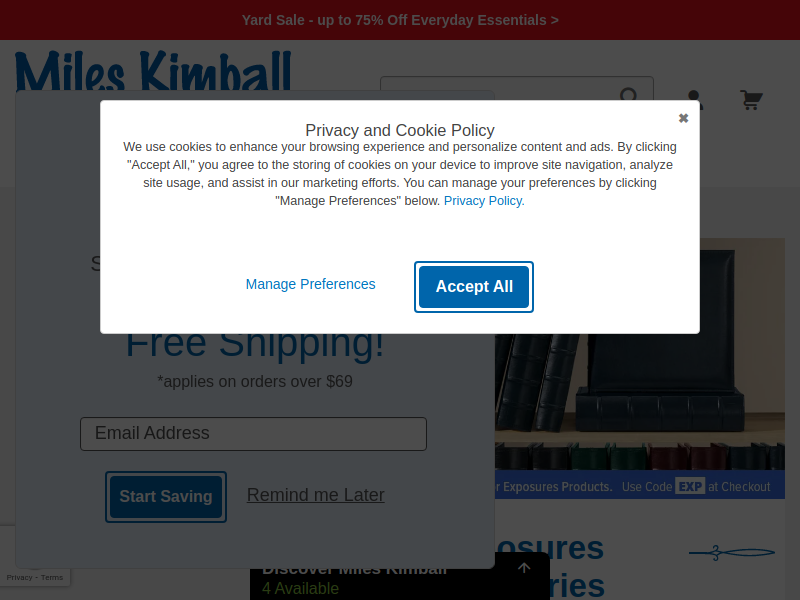Click the decorative needle icon
The width and height of the screenshot is (800, 600).
tap(732, 553)
